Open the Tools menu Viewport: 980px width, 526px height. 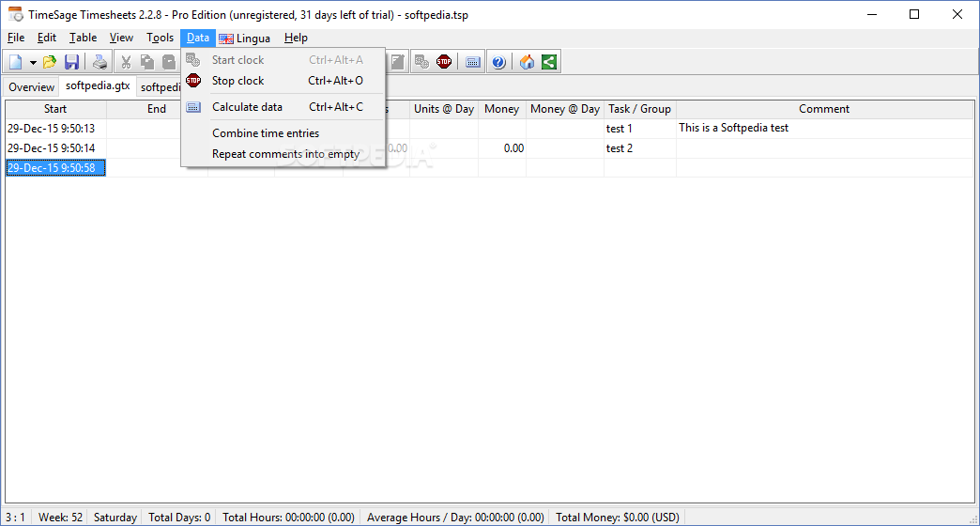pyautogui.click(x=160, y=39)
